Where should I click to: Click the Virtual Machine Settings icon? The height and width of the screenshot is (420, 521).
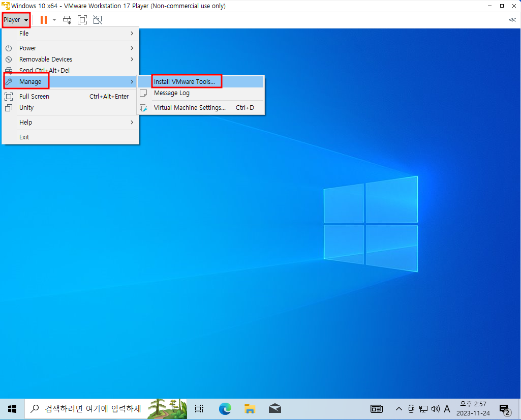pos(143,108)
